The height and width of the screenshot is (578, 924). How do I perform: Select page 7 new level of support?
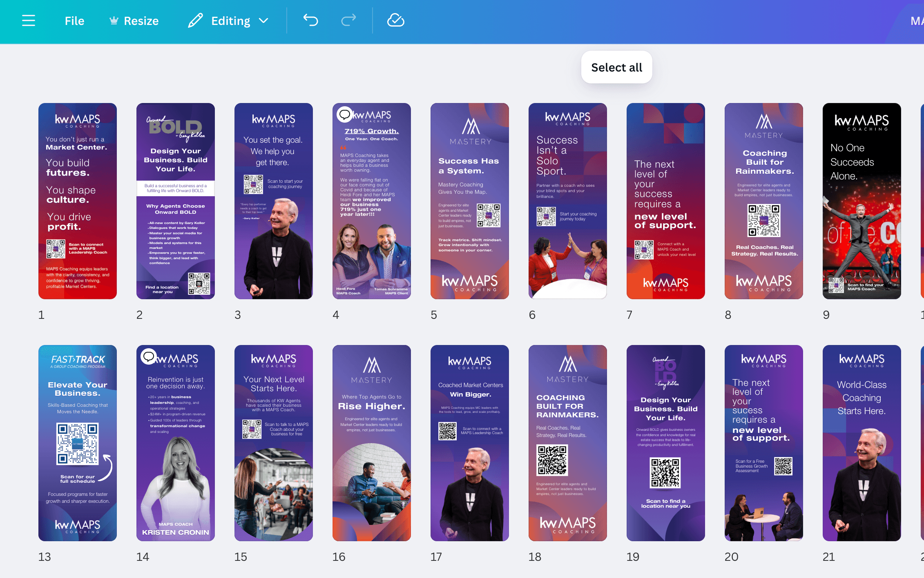[x=665, y=201]
